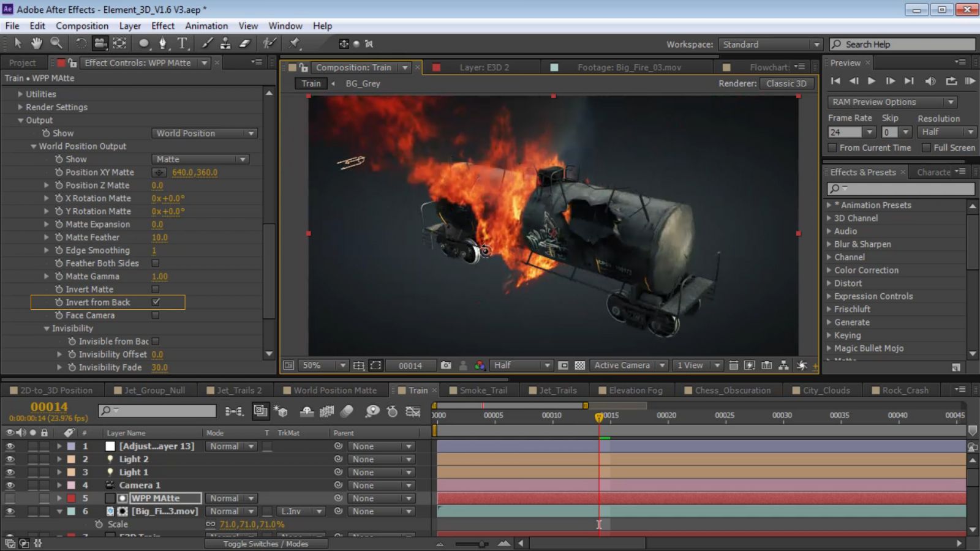980x551 pixels.
Task: Click the Toggle Switches / Modes button
Action: tap(266, 544)
